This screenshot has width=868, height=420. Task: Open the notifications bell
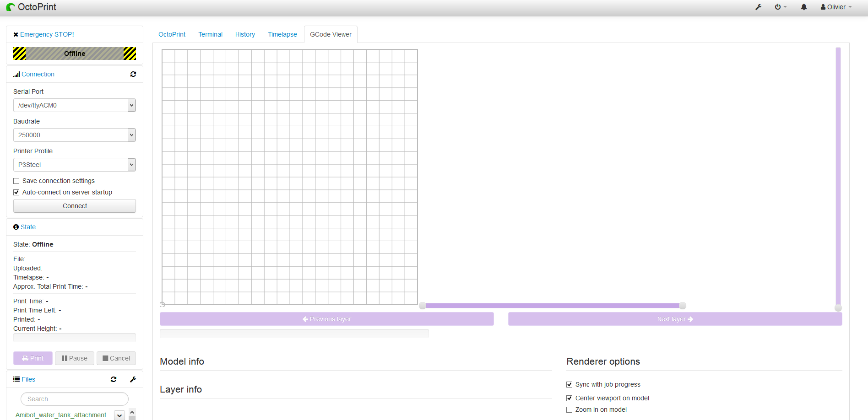click(804, 7)
